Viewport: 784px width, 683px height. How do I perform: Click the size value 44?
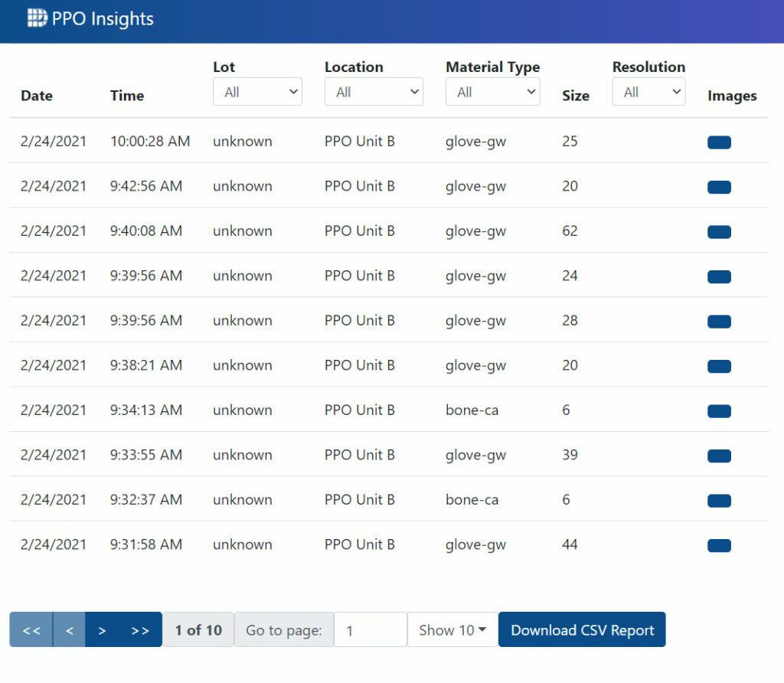click(570, 544)
